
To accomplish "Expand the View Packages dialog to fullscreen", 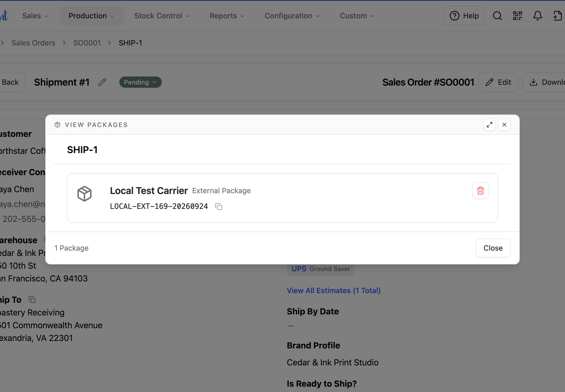I will tap(489, 125).
